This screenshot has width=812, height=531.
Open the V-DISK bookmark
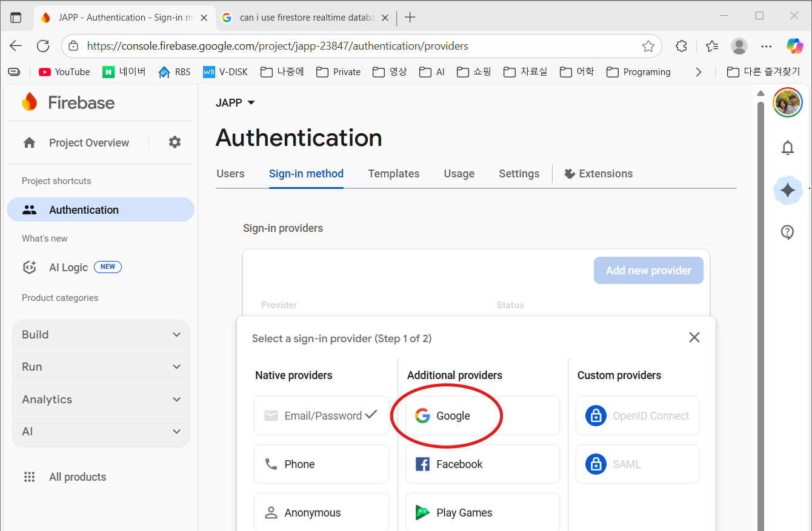coord(225,72)
